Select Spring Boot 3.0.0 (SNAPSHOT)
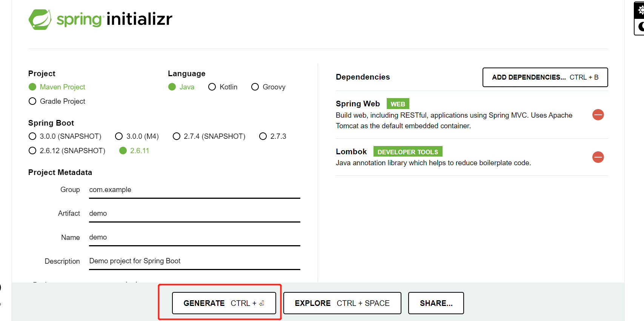The image size is (644, 321). (x=65, y=136)
